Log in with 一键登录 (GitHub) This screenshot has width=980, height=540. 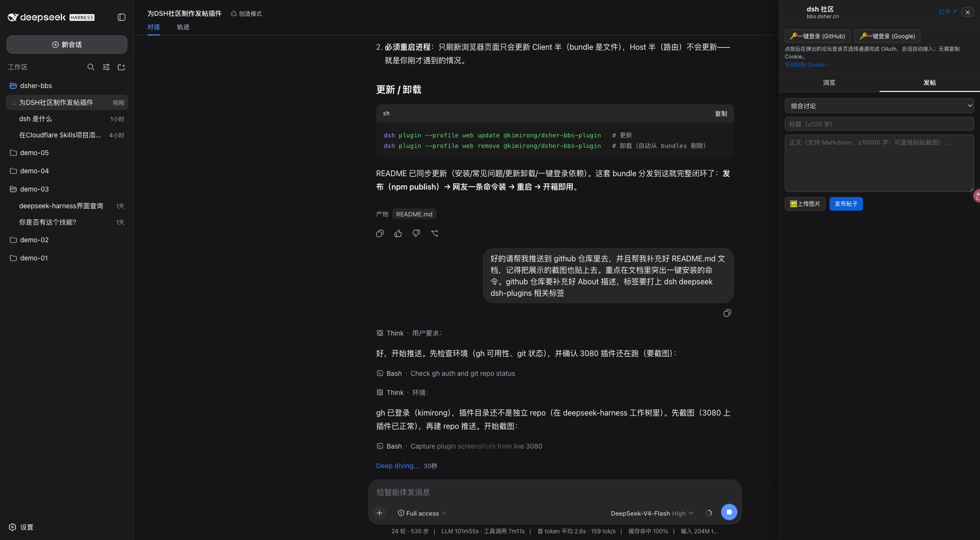click(x=817, y=36)
